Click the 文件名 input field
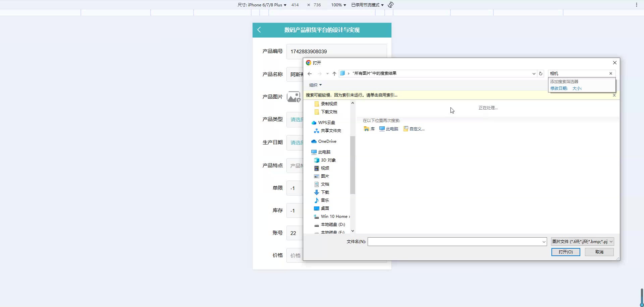The height and width of the screenshot is (307, 644). [x=454, y=242]
